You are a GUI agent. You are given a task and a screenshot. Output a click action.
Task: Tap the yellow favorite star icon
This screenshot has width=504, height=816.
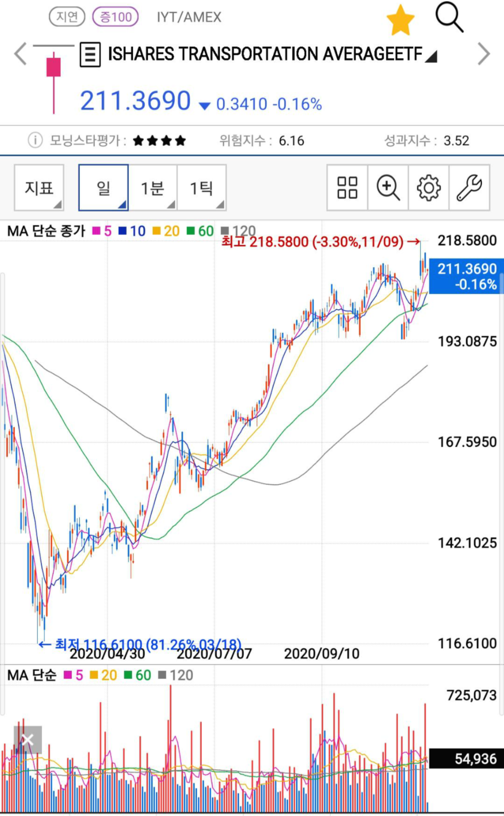coord(400,20)
